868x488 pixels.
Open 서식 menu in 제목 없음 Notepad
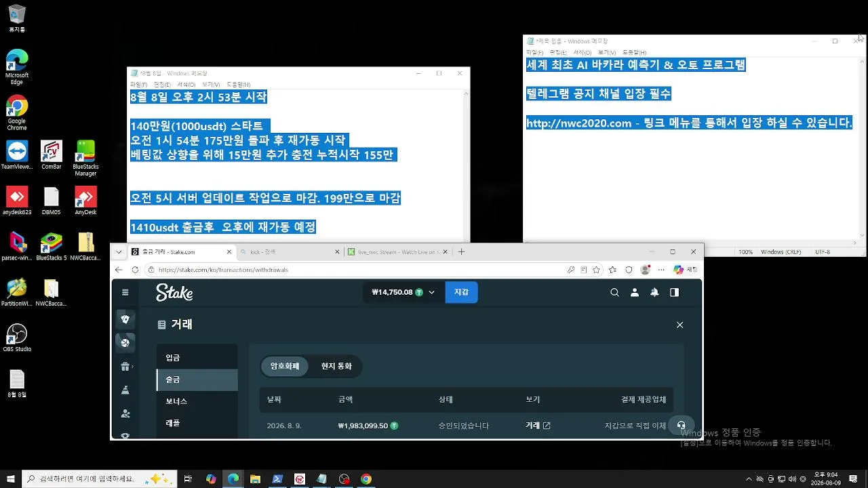coord(582,52)
